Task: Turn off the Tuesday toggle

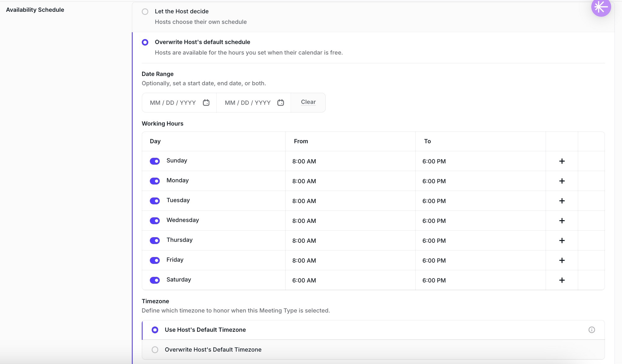Action: click(x=155, y=201)
